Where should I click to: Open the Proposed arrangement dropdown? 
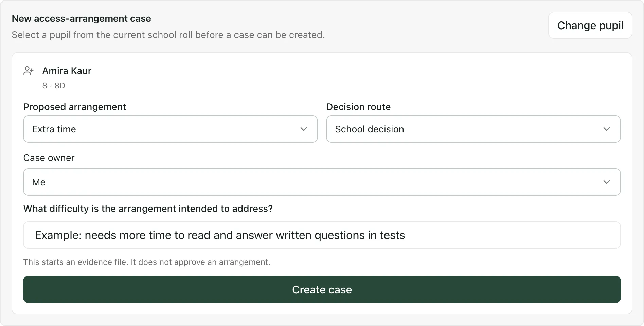(171, 129)
